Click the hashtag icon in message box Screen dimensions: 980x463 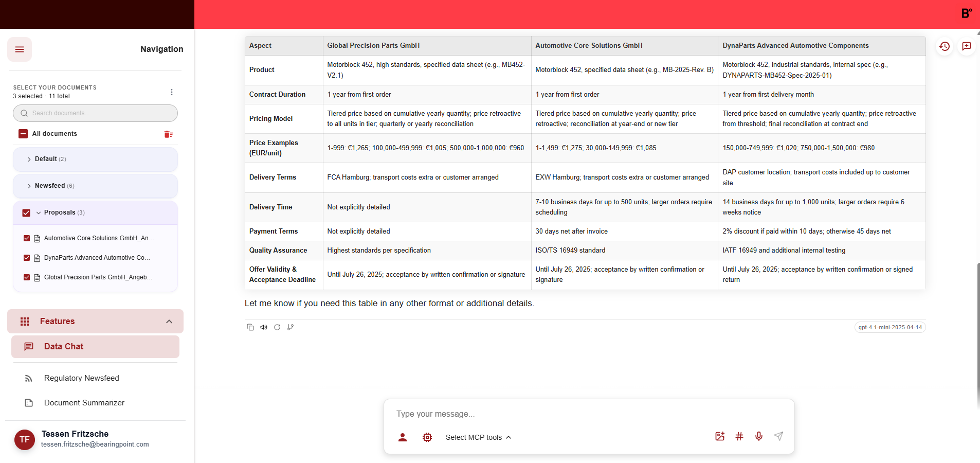pyautogui.click(x=739, y=437)
